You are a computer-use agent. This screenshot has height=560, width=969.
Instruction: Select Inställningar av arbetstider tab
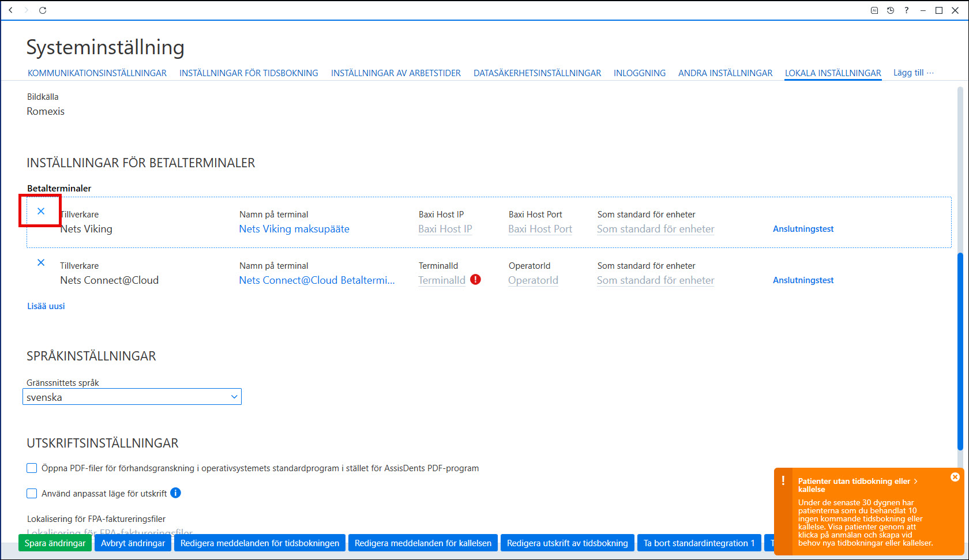[396, 73]
